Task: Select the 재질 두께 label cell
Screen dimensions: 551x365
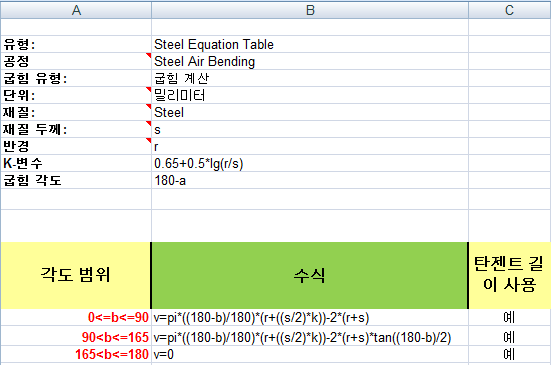Action: [76, 129]
